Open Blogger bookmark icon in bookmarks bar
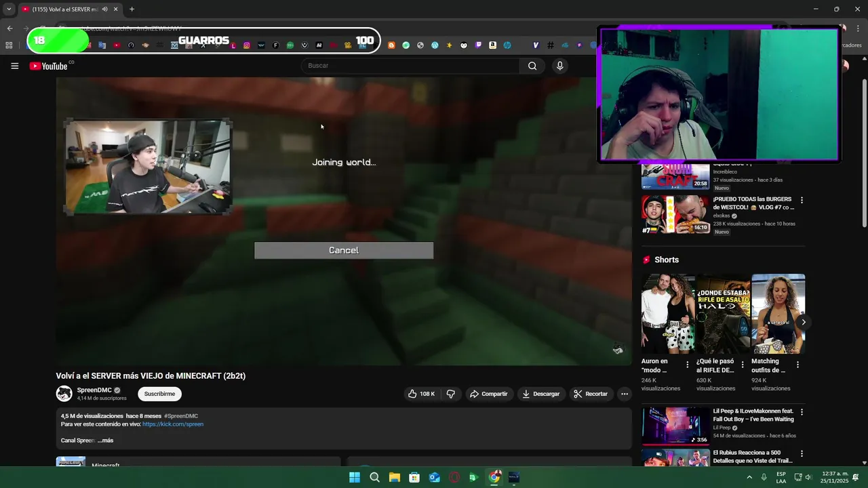This screenshot has width=868, height=488. pyautogui.click(x=391, y=45)
